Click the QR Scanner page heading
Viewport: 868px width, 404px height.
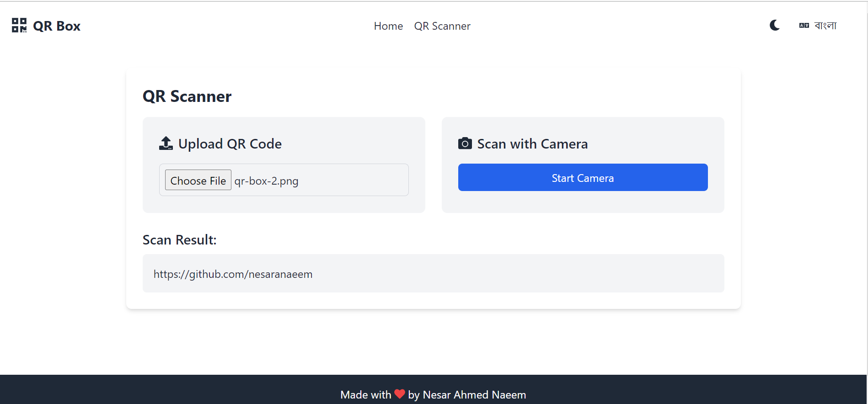tap(187, 96)
